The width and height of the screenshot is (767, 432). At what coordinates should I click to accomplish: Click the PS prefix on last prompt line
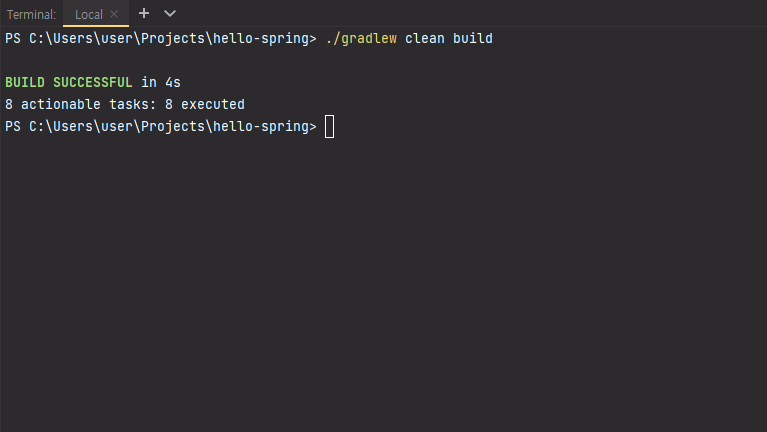13,126
